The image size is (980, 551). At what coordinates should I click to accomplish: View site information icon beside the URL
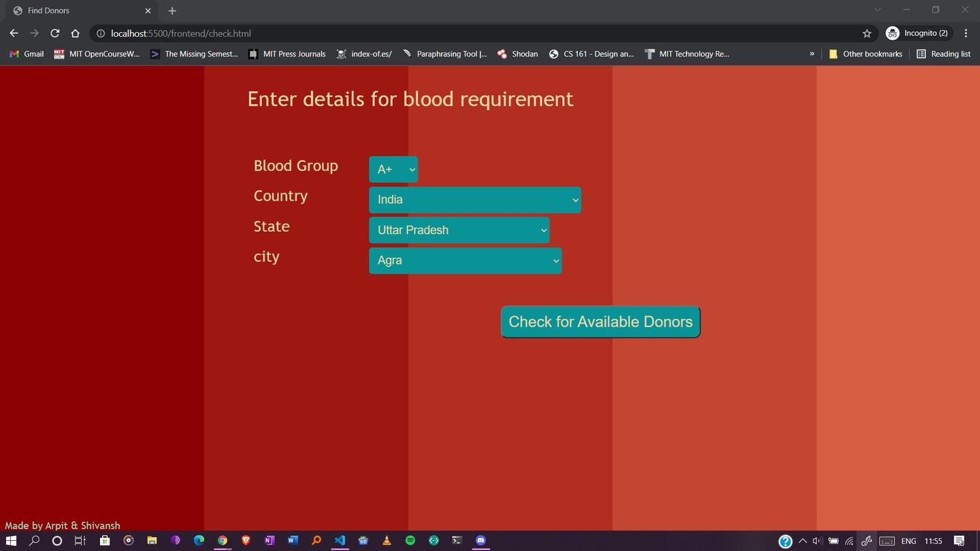point(100,33)
